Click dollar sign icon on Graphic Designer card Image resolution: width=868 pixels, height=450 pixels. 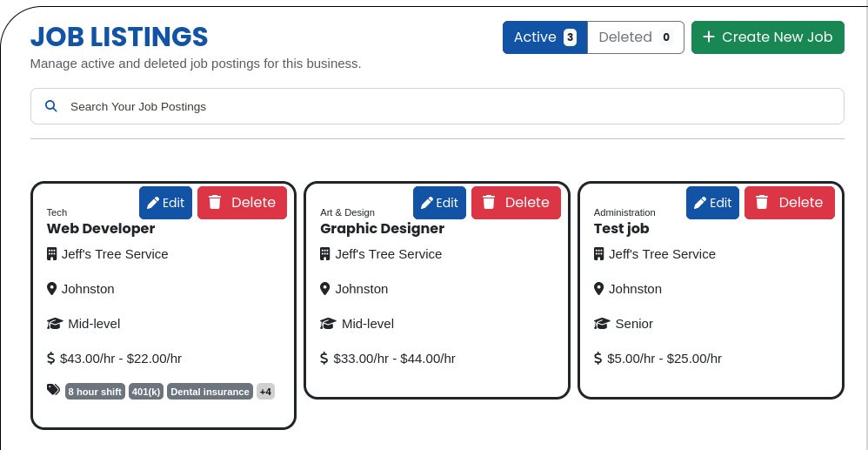[324, 359]
